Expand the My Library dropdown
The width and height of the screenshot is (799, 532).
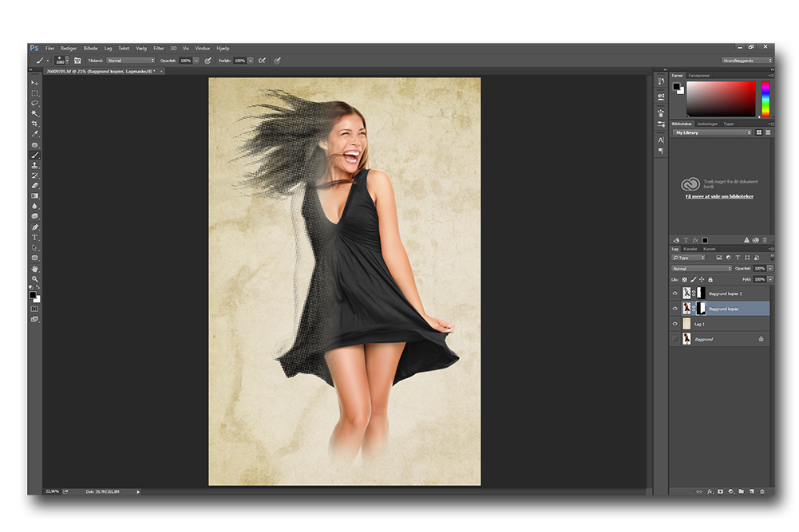(x=713, y=132)
